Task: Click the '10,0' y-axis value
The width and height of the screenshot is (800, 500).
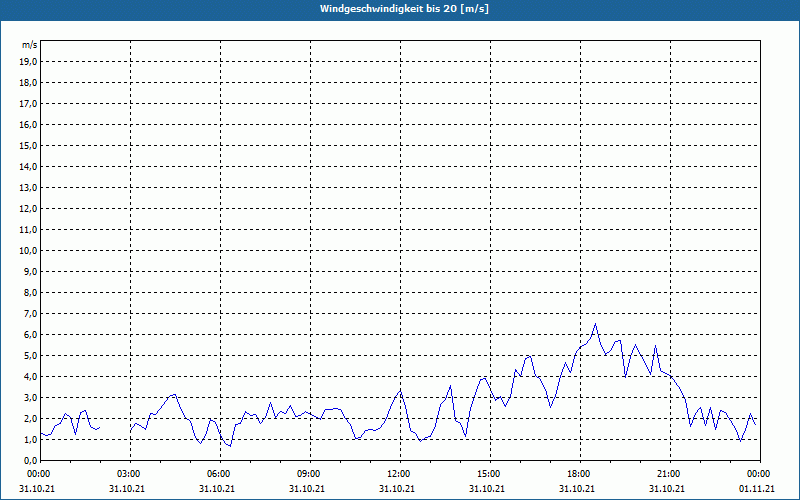Action: tap(28, 251)
